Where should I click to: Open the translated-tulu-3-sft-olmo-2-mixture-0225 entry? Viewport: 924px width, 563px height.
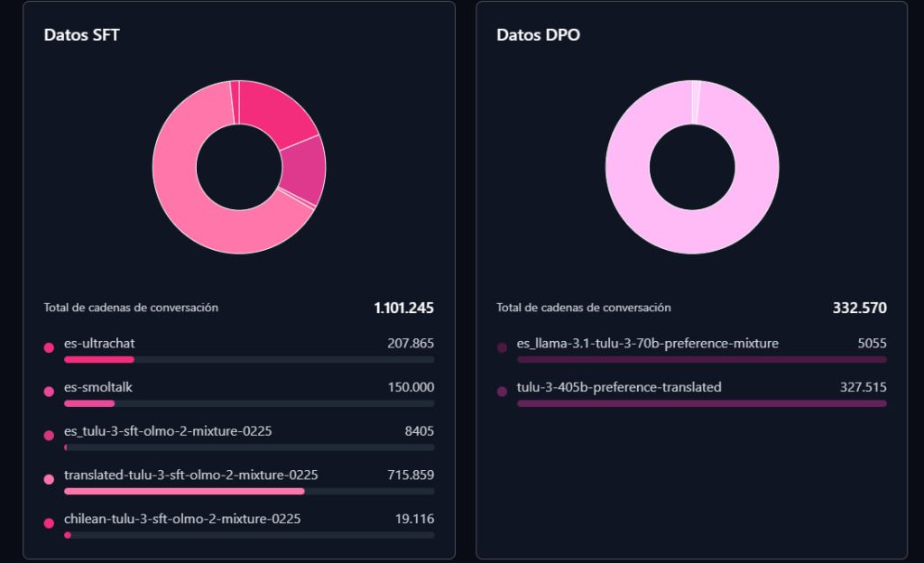coord(190,475)
